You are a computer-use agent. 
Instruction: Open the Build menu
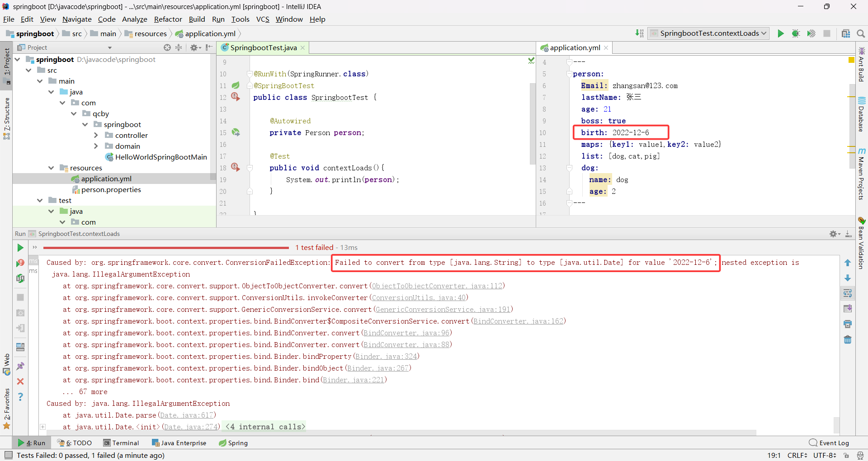pyautogui.click(x=197, y=19)
